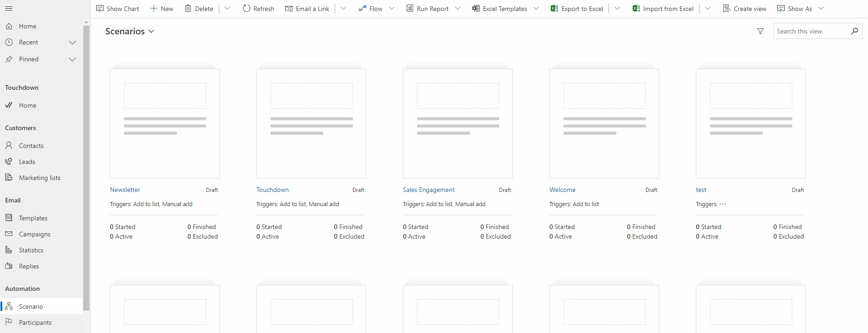Select Statistics in the Email section

coord(31,250)
